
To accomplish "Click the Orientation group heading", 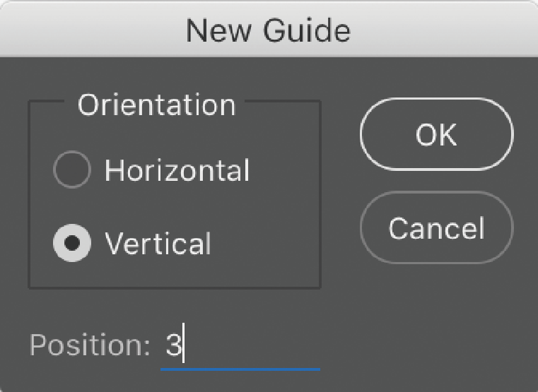I will 156,105.
